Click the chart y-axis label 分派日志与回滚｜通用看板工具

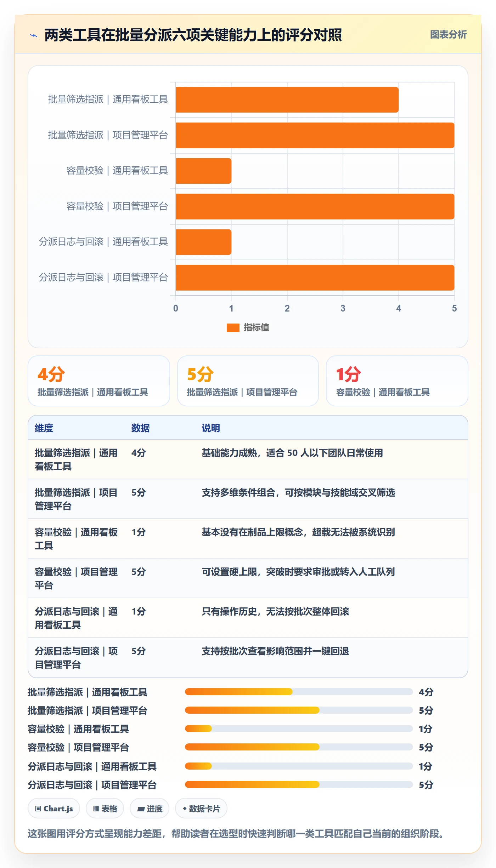[x=103, y=242]
